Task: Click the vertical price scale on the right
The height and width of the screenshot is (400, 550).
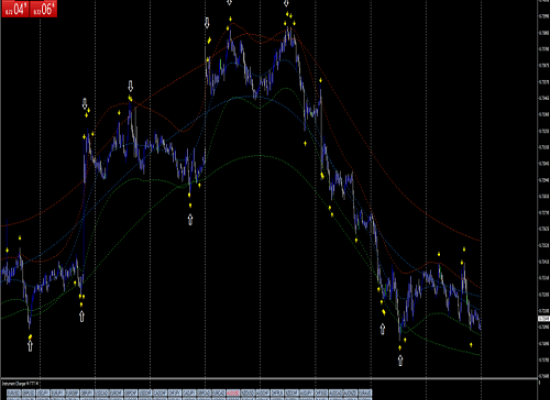Action: 544,189
